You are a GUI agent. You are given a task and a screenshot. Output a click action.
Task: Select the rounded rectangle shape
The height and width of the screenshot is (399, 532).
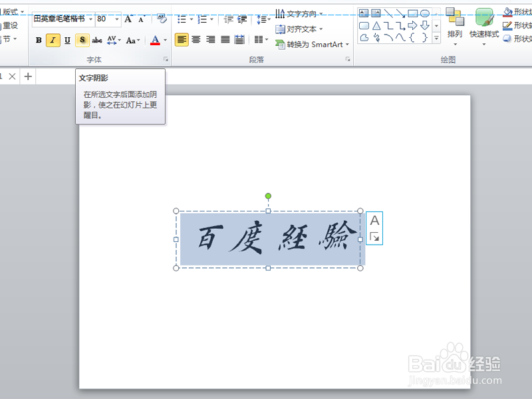click(x=364, y=26)
